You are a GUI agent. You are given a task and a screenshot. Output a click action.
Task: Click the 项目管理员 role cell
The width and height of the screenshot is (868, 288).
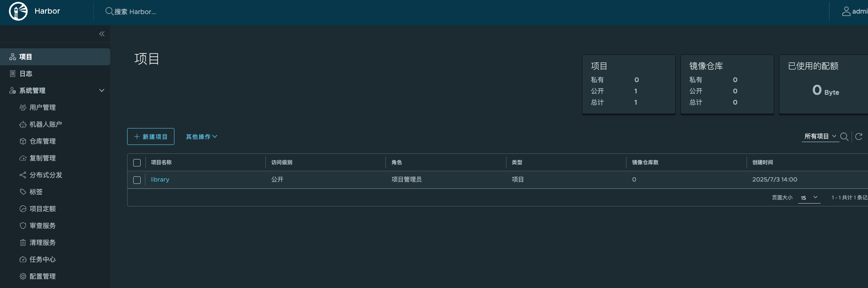point(407,180)
